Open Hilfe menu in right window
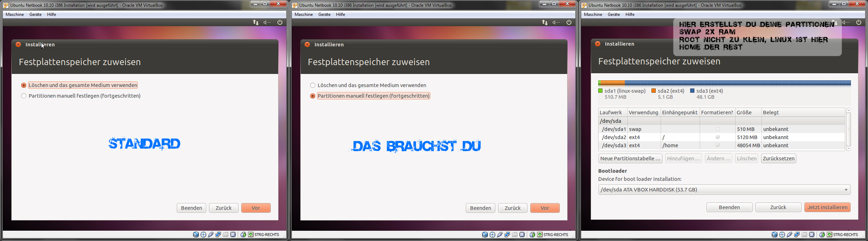868x241 pixels. (x=630, y=15)
